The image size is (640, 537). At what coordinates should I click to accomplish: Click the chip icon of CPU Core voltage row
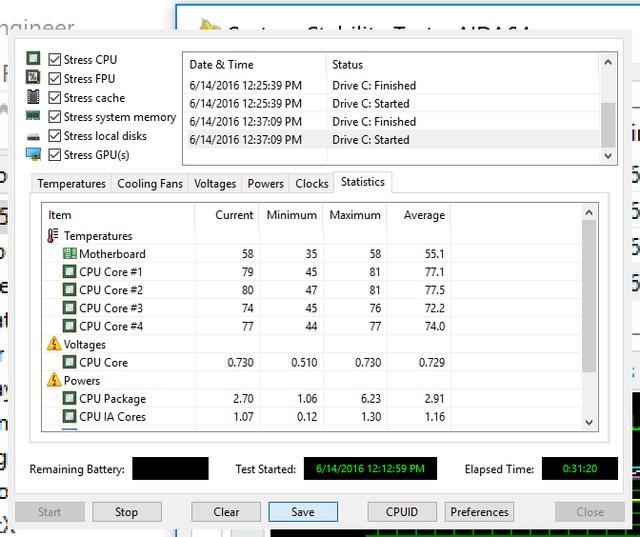[69, 362]
